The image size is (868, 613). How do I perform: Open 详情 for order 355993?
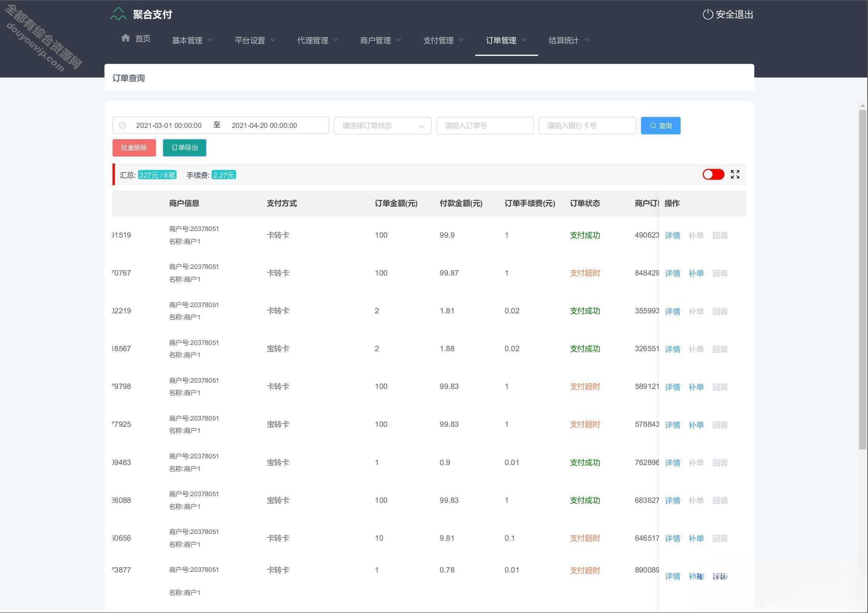(x=672, y=311)
